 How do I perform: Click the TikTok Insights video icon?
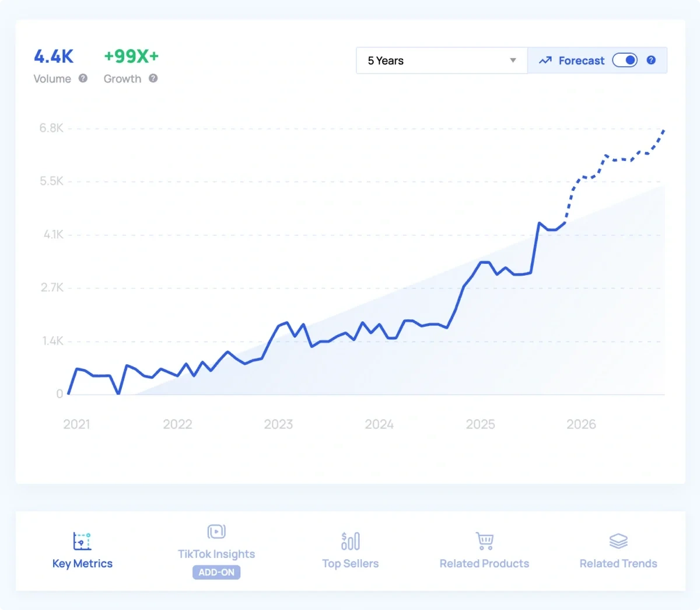coord(216,531)
